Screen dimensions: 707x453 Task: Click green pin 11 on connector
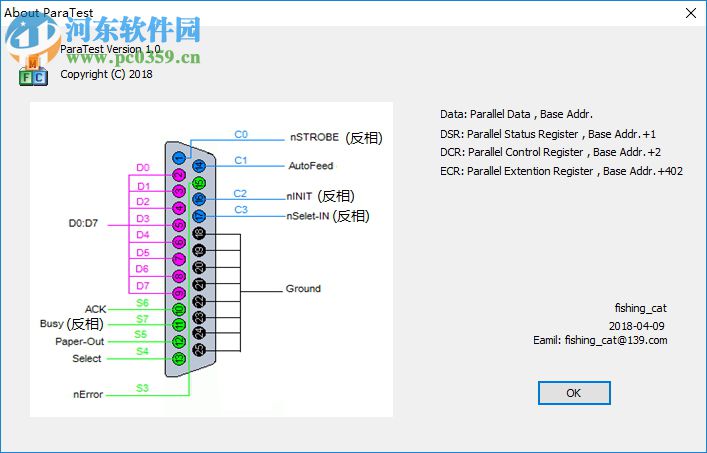pyautogui.click(x=179, y=325)
